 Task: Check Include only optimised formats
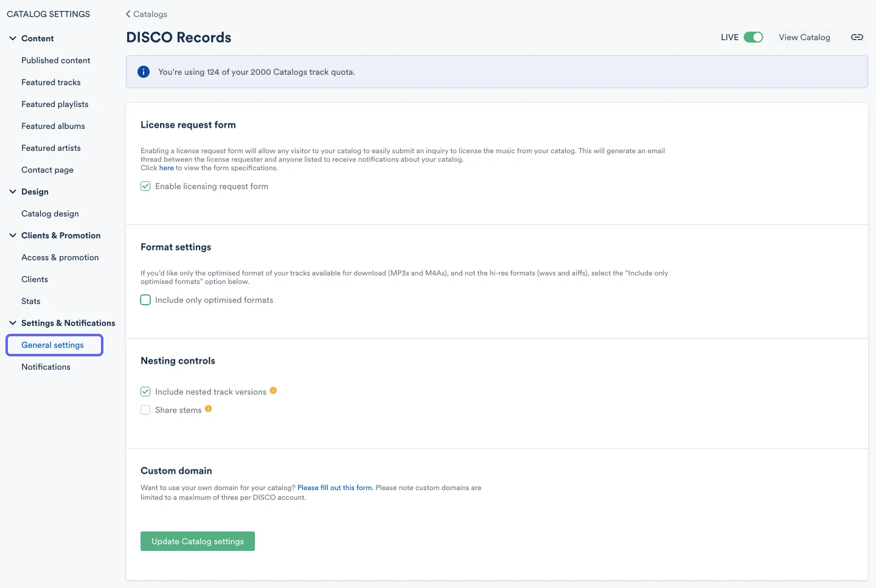(x=145, y=300)
